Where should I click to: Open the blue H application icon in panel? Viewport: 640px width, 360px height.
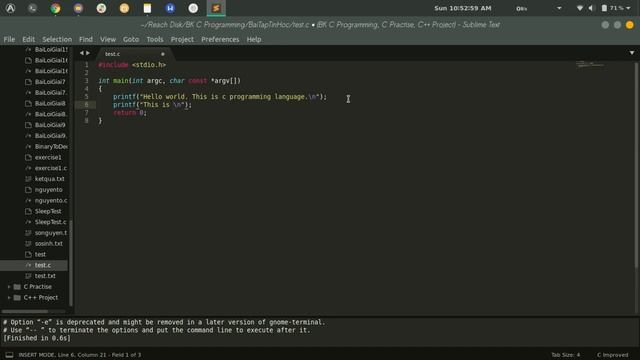pos(170,8)
